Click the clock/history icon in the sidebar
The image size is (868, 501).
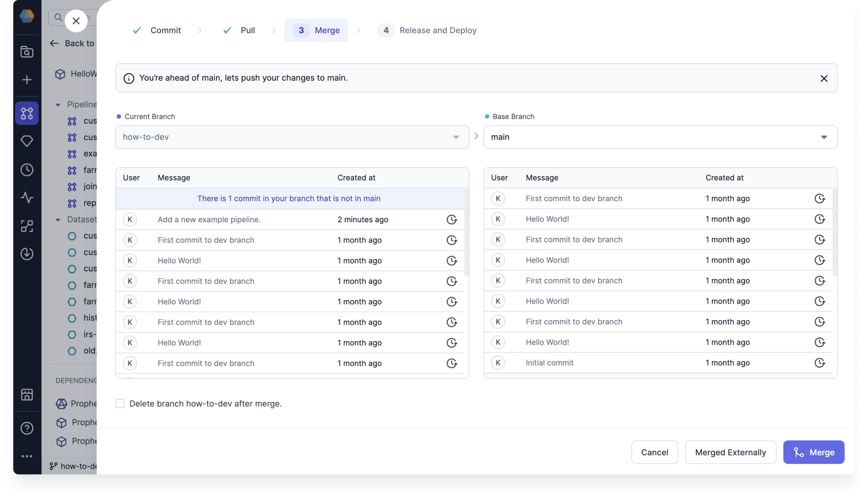[x=27, y=170]
